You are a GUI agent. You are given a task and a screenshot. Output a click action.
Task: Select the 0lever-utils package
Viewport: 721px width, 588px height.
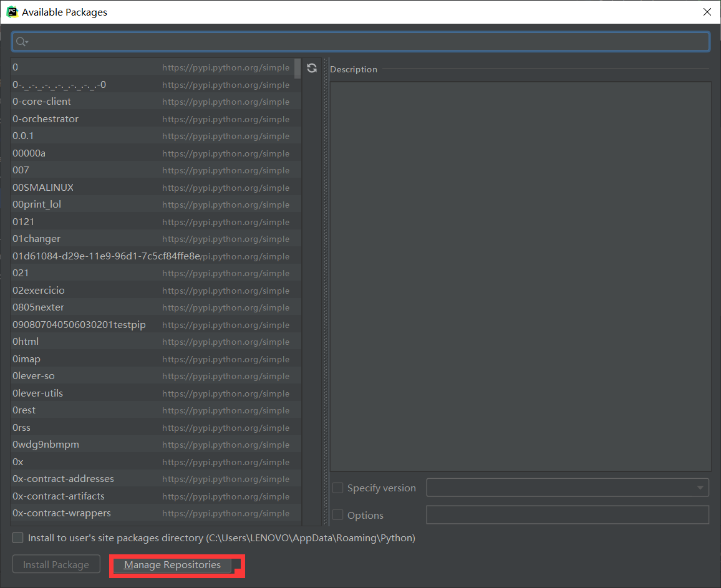click(156, 393)
